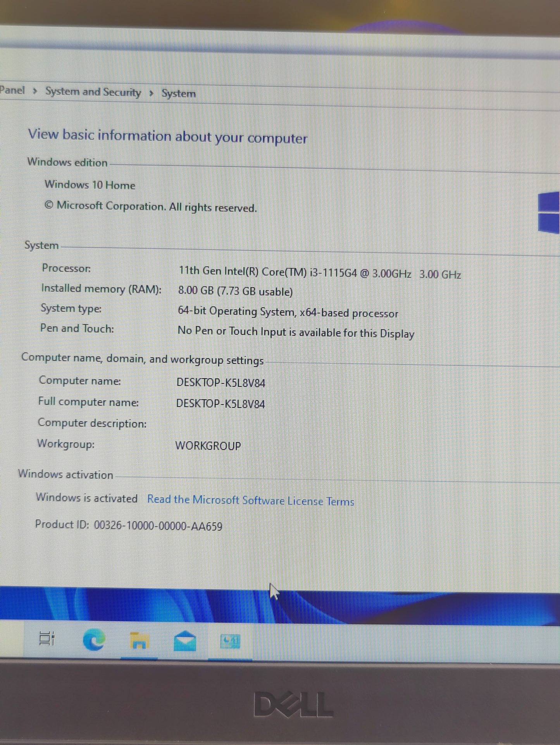Image resolution: width=560 pixels, height=745 pixels.
Task: Click the 'Windows activation' section heading
Action: pos(65,474)
